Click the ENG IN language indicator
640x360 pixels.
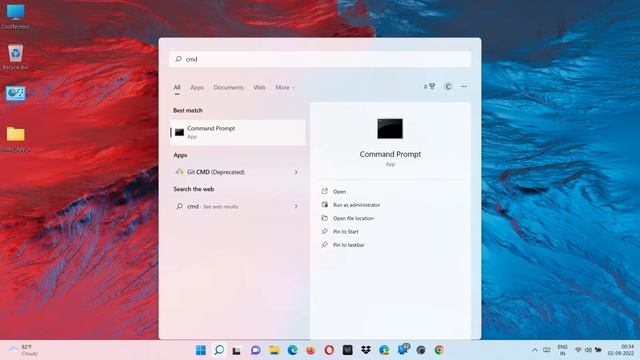click(562, 350)
